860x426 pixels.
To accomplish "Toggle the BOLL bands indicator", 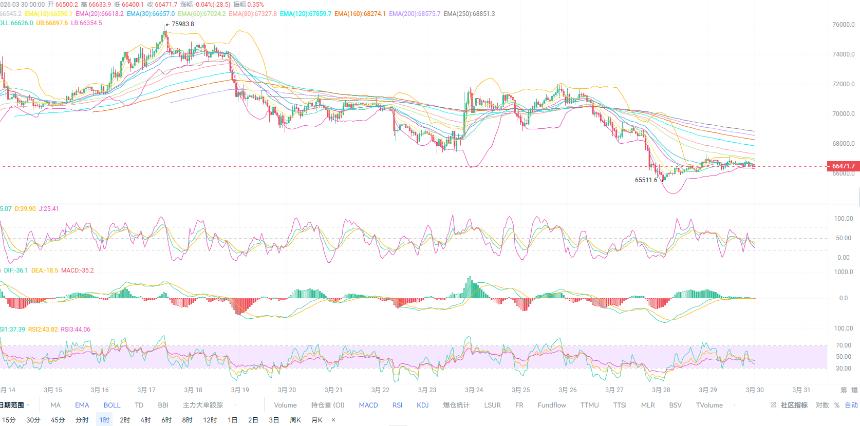I will click(112, 405).
